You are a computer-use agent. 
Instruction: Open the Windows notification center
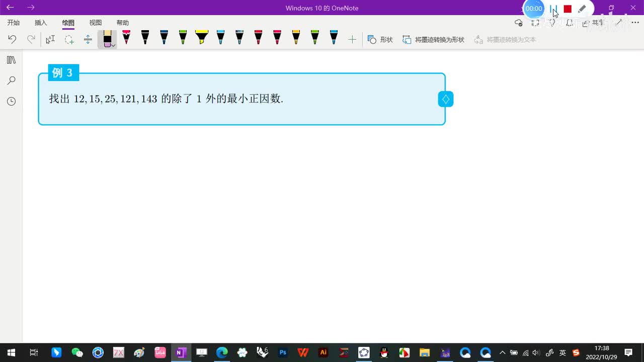pyautogui.click(x=628, y=352)
